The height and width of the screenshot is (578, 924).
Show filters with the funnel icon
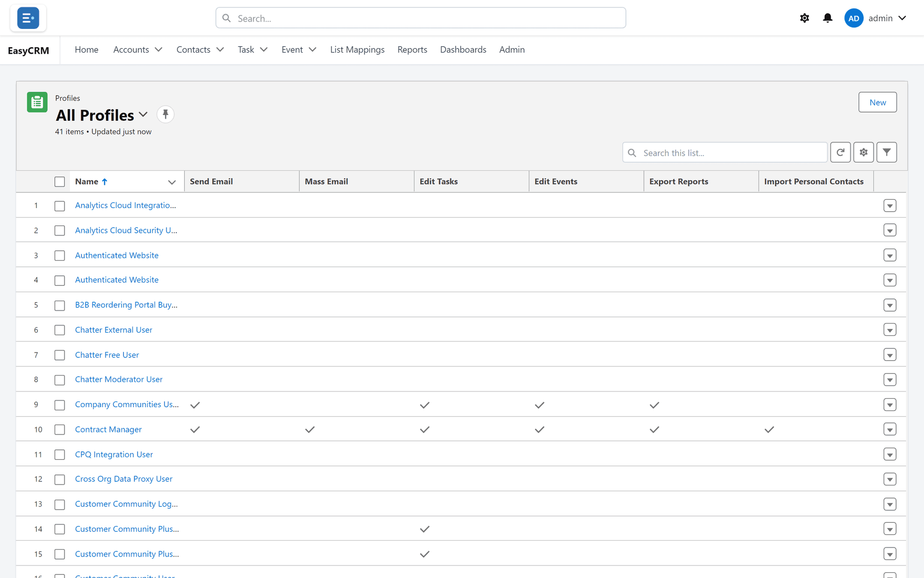(x=887, y=152)
